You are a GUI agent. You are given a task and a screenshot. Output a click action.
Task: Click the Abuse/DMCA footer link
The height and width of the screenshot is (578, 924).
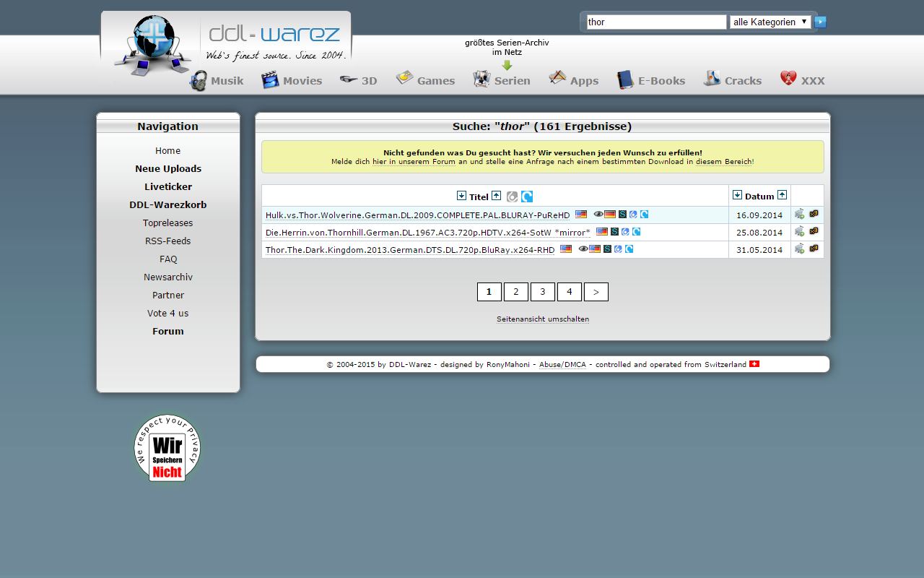(x=562, y=365)
